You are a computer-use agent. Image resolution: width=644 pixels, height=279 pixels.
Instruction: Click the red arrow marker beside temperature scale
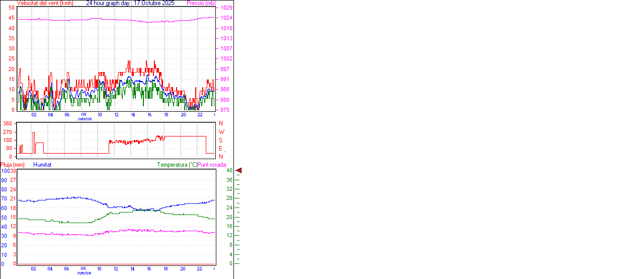tap(239, 171)
